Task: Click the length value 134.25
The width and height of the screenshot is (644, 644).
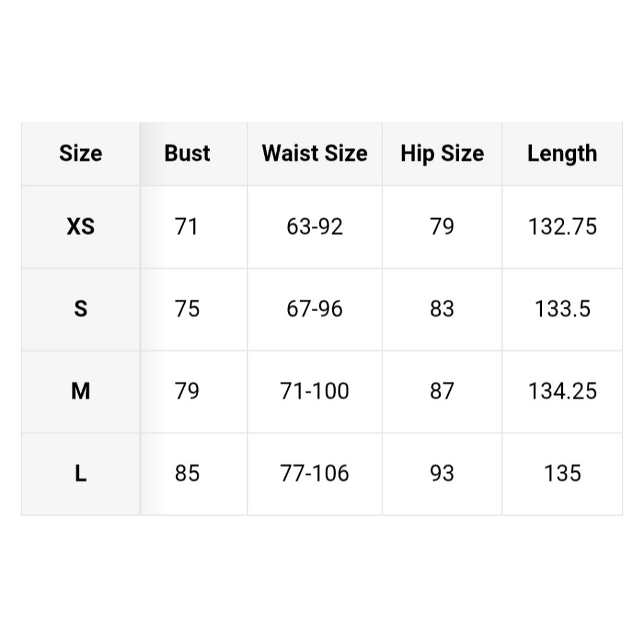Action: [x=562, y=391]
